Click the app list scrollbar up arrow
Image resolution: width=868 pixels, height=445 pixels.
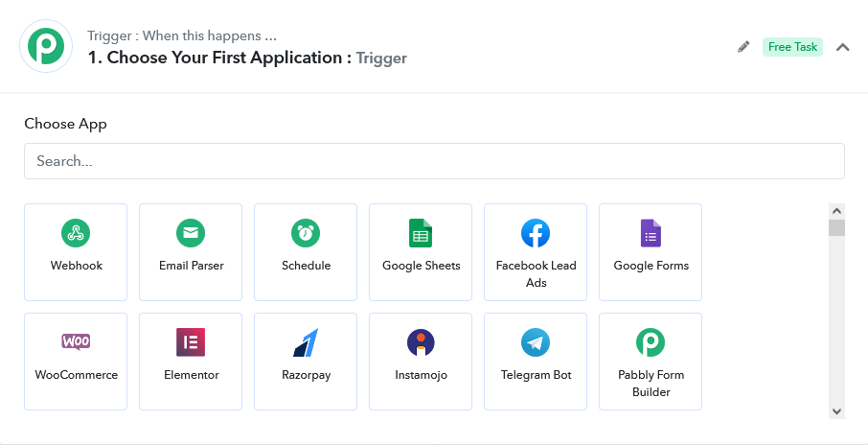tap(837, 211)
